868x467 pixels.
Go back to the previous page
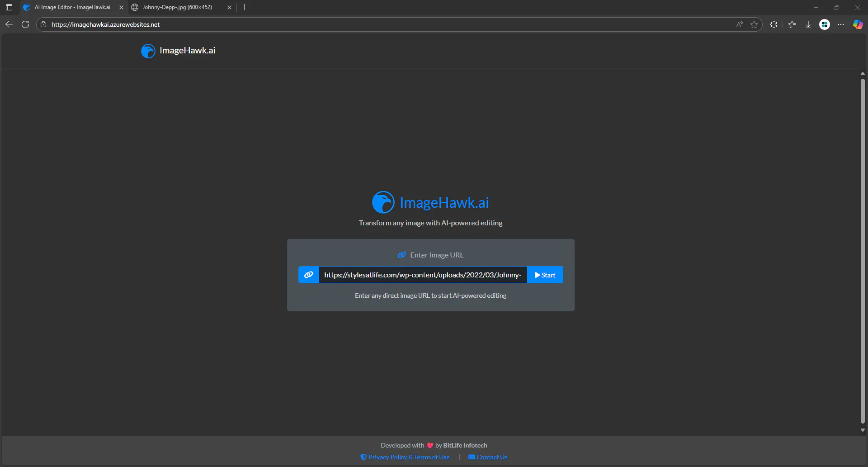point(9,24)
